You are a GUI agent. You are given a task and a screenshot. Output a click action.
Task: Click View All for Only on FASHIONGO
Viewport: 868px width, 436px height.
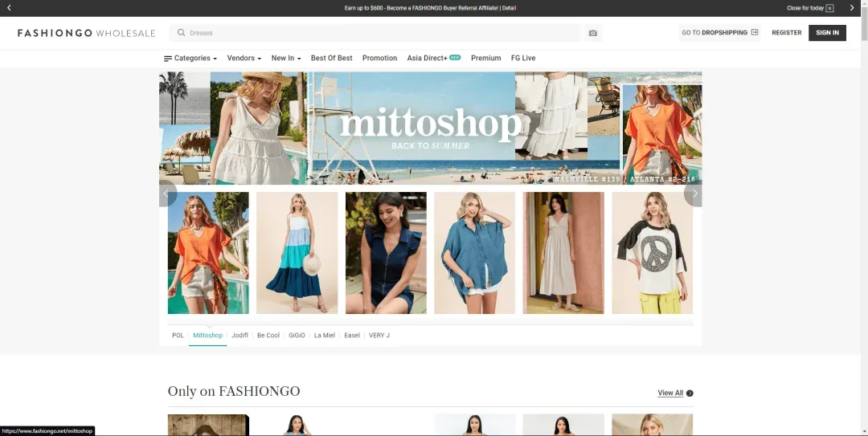(x=674, y=393)
